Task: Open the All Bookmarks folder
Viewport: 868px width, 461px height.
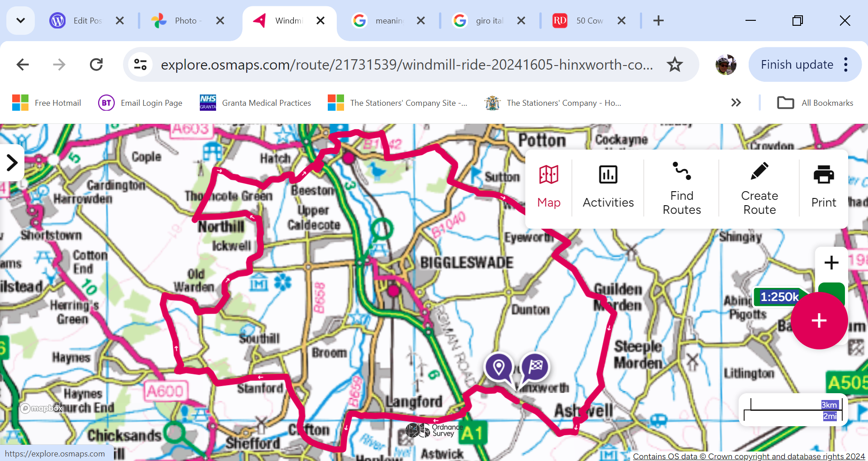Action: (x=815, y=103)
